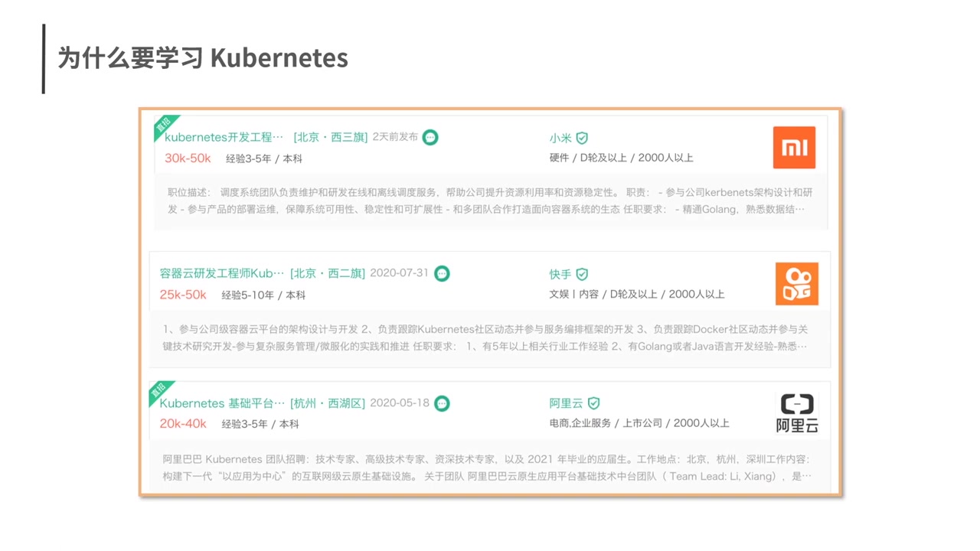Click the 30k-50k salary text
Image resolution: width=980 pixels, height=551 pixels.
coord(188,158)
